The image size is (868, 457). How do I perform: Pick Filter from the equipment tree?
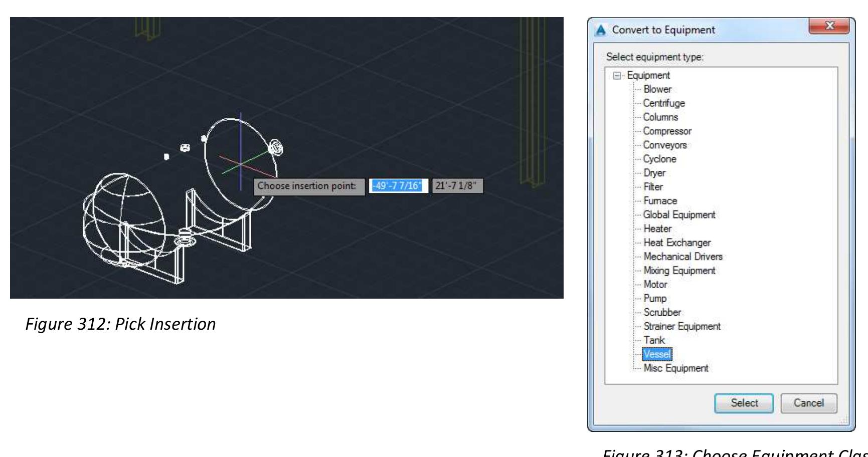[653, 187]
